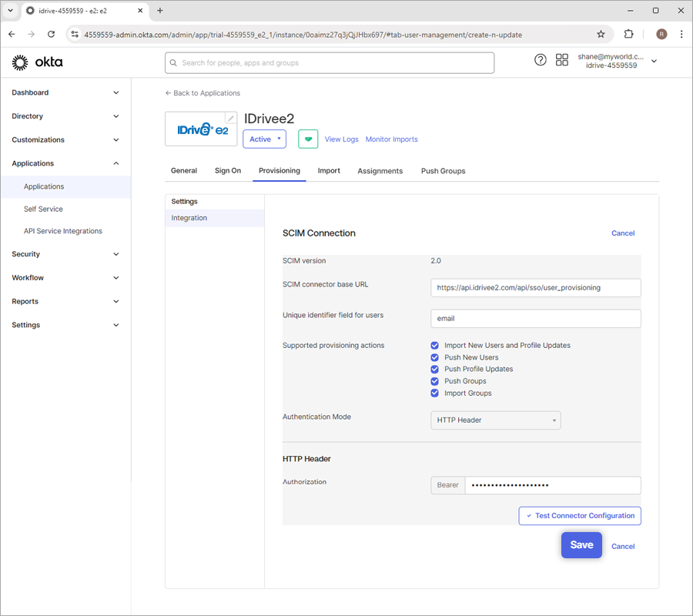Screen dimensions: 693x616
Task: Uncheck Push Profile Updates
Action: [x=435, y=370]
